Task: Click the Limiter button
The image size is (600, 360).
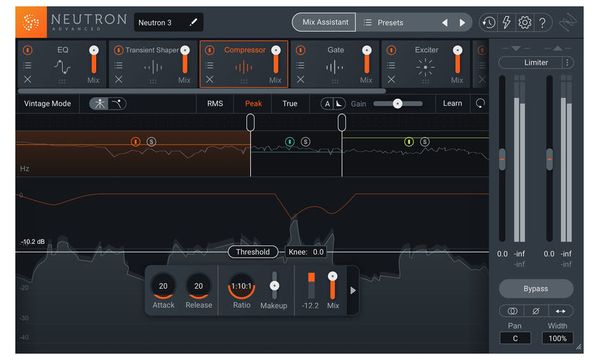Action: [536, 62]
